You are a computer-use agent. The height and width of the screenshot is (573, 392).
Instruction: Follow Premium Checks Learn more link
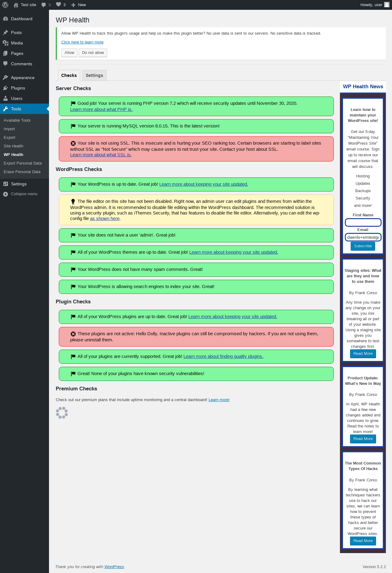[219, 400]
